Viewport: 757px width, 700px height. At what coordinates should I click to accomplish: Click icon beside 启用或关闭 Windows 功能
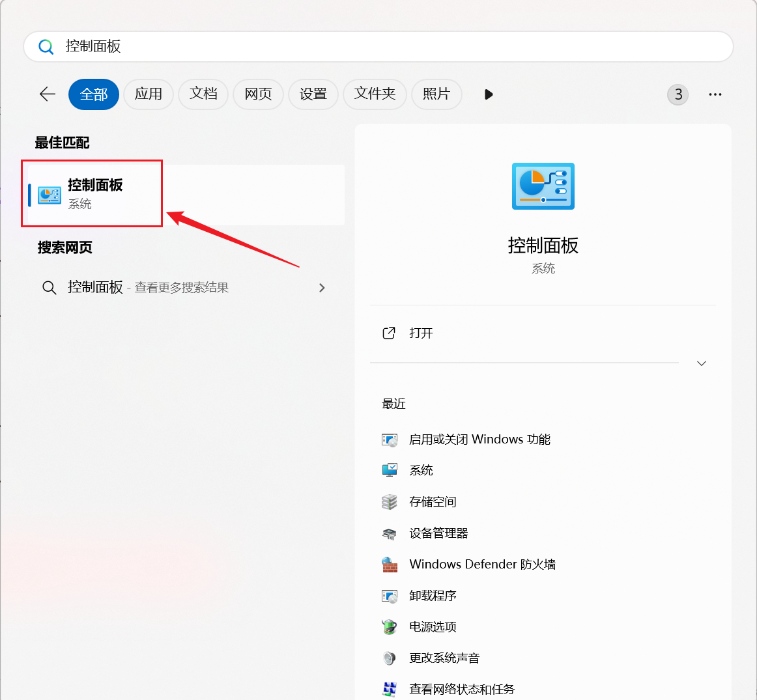[390, 440]
